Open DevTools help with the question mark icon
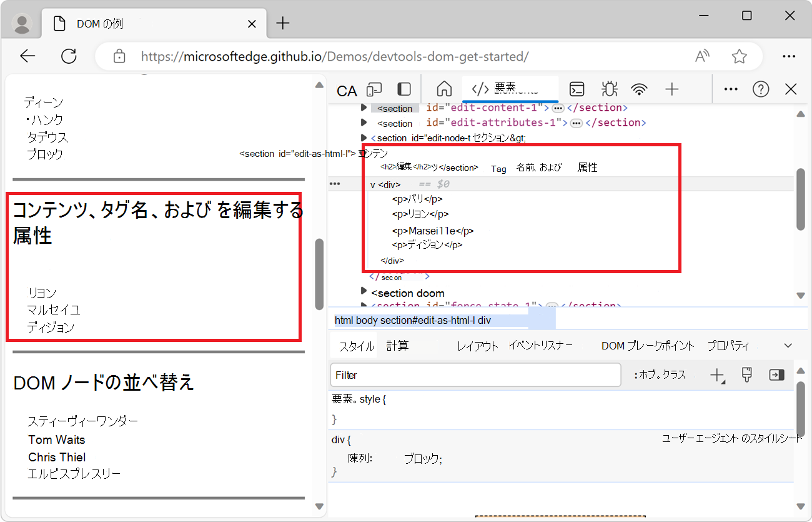This screenshot has width=812, height=522. pyautogui.click(x=761, y=89)
